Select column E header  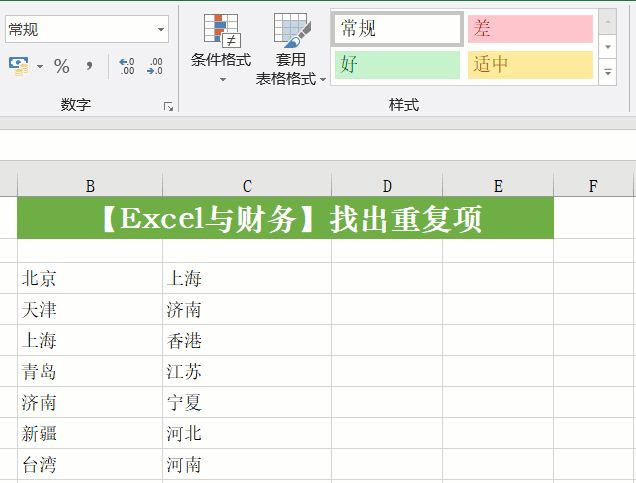click(498, 186)
